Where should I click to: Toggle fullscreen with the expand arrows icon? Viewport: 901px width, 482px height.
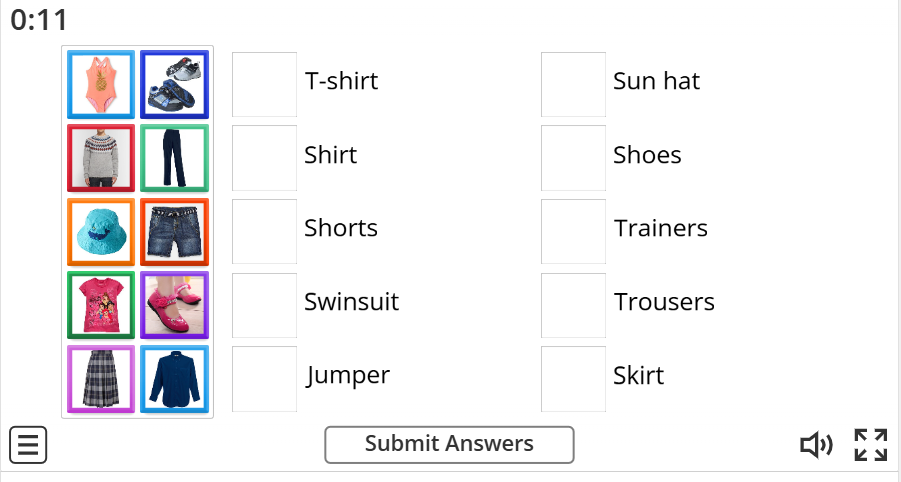pyautogui.click(x=871, y=445)
